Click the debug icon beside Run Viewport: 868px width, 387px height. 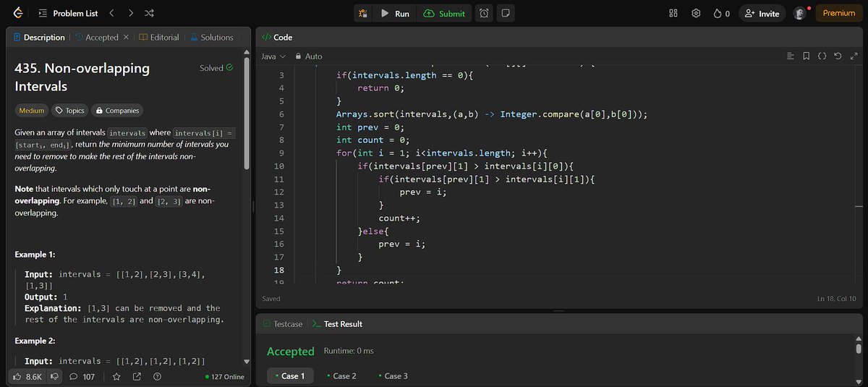coord(362,13)
